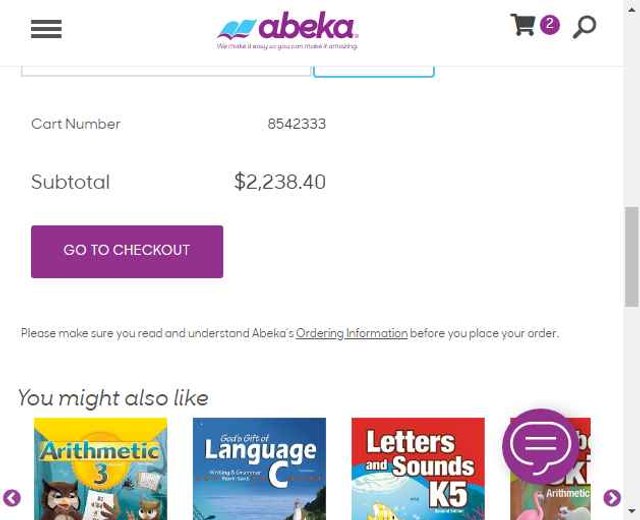Open the purple chat bubble
Screen dimensions: 640x520
pyautogui.click(x=541, y=446)
